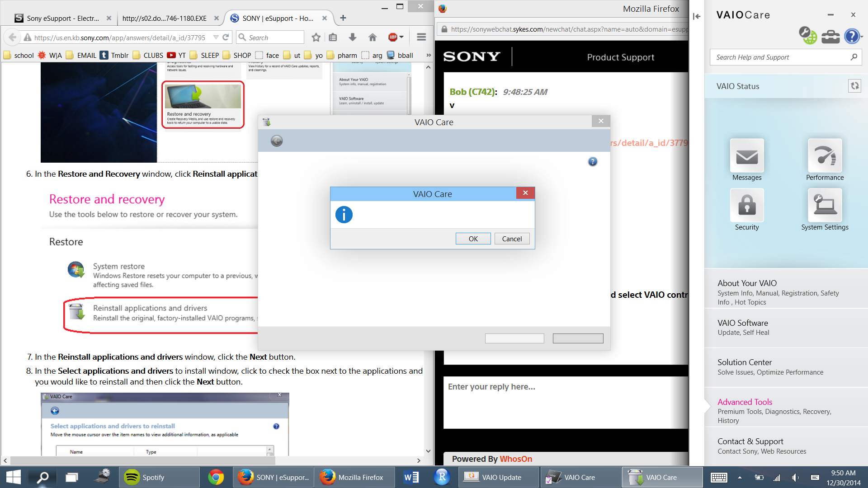Go to Firefox home page
The height and width of the screenshot is (488, 868).
tap(373, 38)
